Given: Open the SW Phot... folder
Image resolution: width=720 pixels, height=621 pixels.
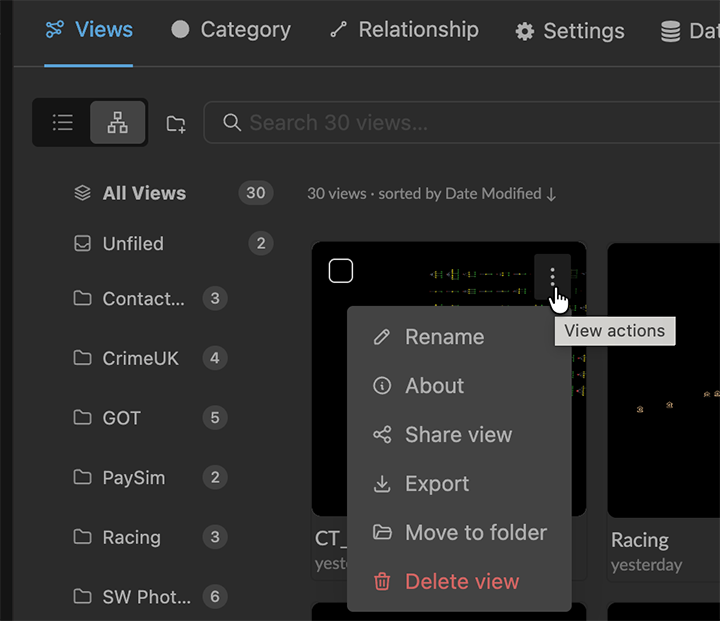Looking at the screenshot, I should click(x=151, y=597).
